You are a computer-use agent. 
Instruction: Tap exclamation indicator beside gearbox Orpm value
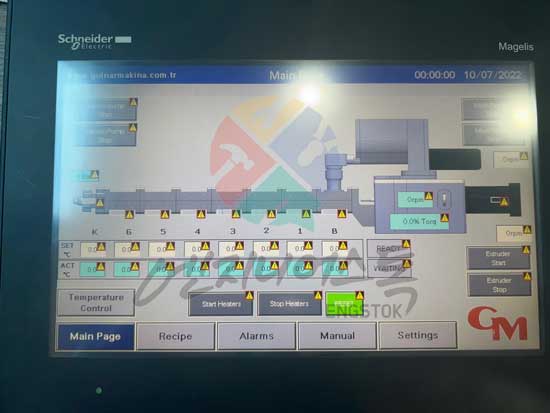coord(429,196)
